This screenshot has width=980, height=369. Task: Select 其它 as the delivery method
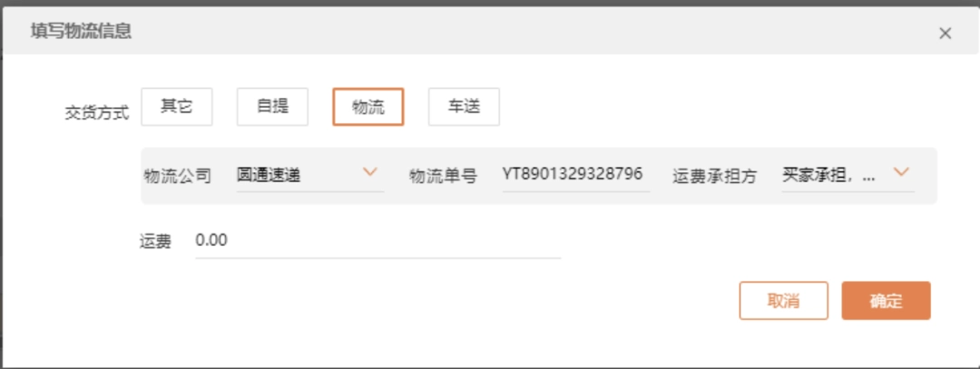(177, 107)
